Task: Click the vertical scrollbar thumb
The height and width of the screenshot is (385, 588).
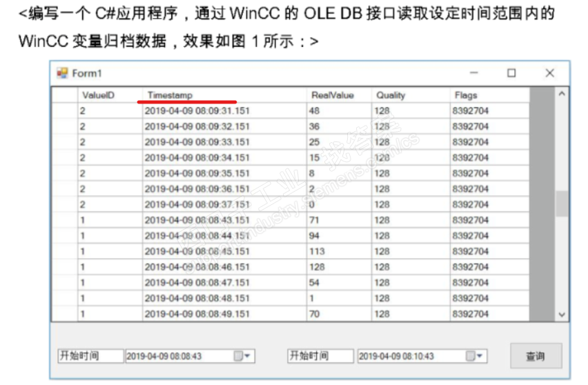Action: click(x=562, y=204)
